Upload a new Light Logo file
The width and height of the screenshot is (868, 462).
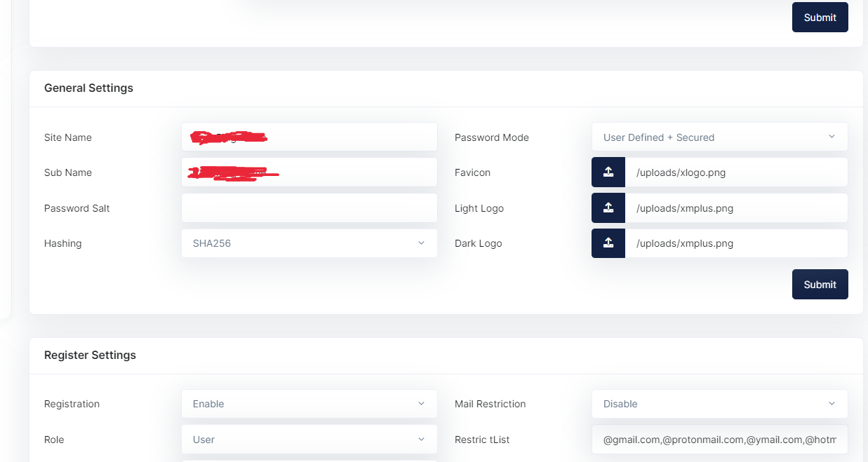608,208
